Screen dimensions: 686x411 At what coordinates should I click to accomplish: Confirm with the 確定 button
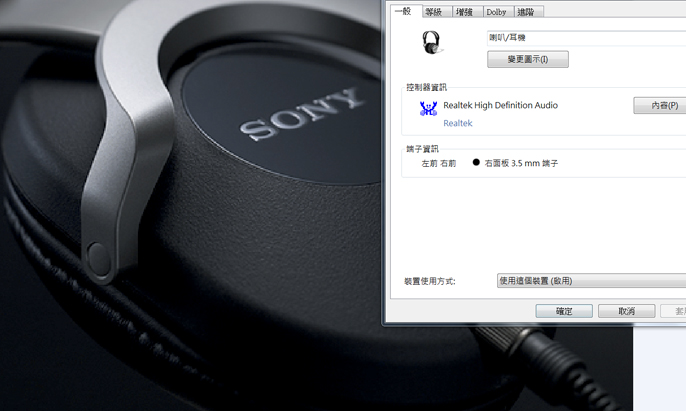point(564,311)
